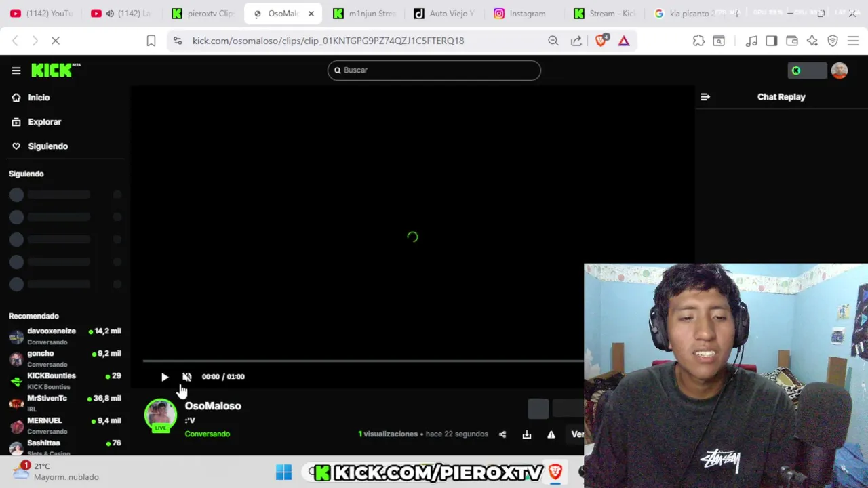Open Siguiendo in sidebar
Image resolution: width=868 pixels, height=488 pixels.
click(x=41, y=146)
